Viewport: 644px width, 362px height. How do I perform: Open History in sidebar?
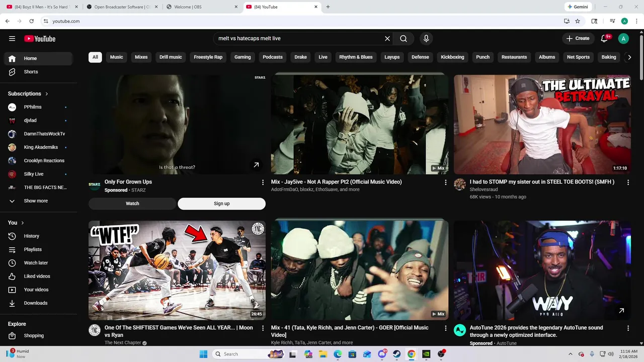(39, 236)
